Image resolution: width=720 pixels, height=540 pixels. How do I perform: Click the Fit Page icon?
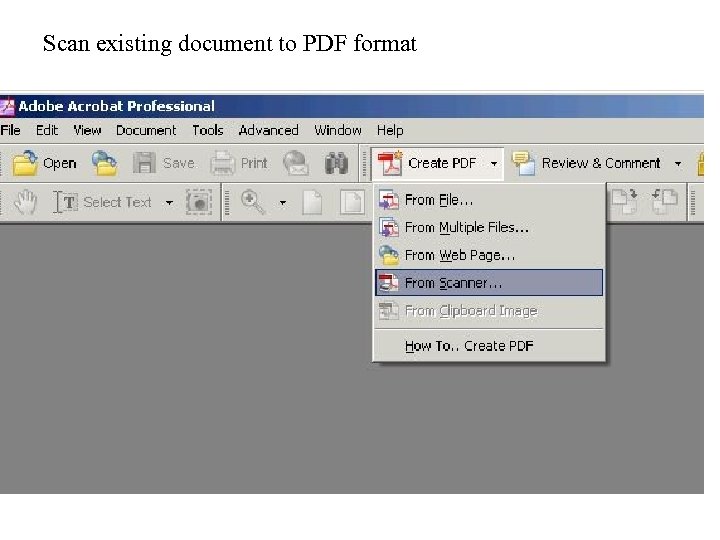point(352,202)
